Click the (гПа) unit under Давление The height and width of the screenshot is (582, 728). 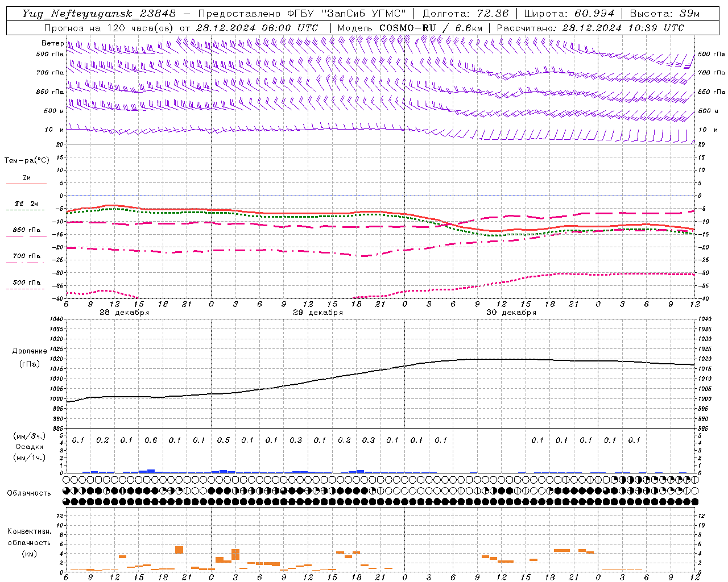click(30, 364)
